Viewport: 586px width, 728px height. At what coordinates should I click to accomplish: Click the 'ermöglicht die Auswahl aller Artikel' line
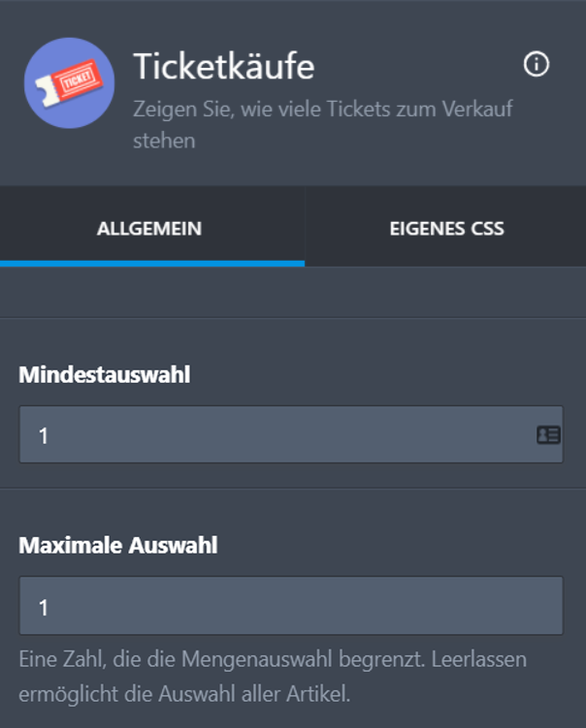182,694
